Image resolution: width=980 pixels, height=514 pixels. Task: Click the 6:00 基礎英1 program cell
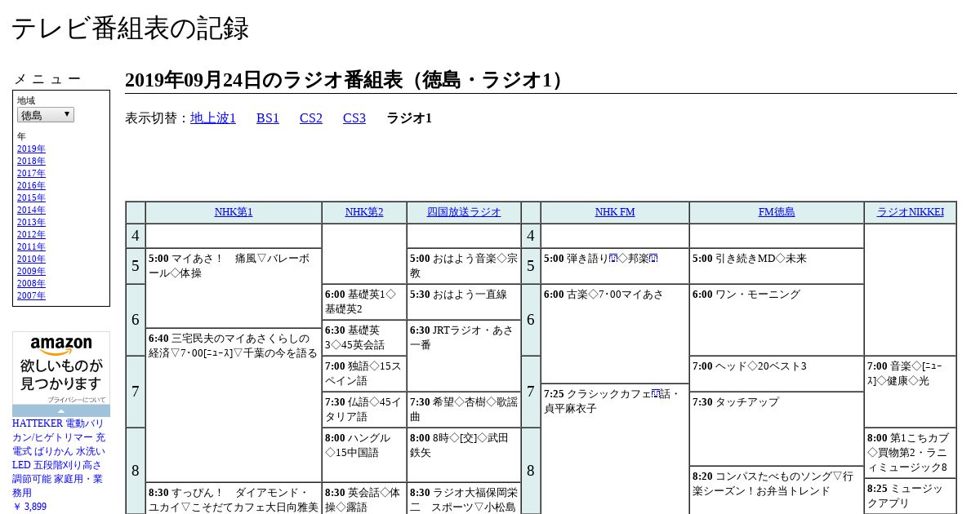pos(364,302)
